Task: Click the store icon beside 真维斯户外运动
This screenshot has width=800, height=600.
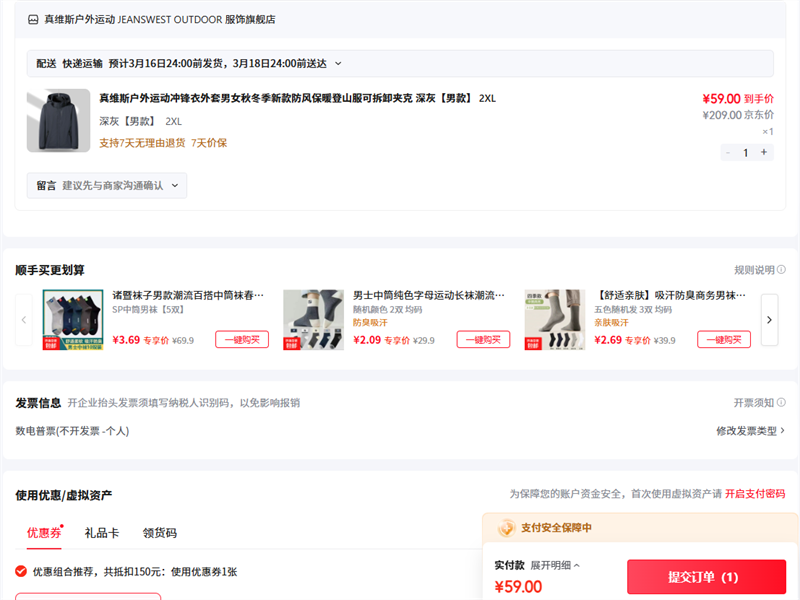Action: pos(33,19)
